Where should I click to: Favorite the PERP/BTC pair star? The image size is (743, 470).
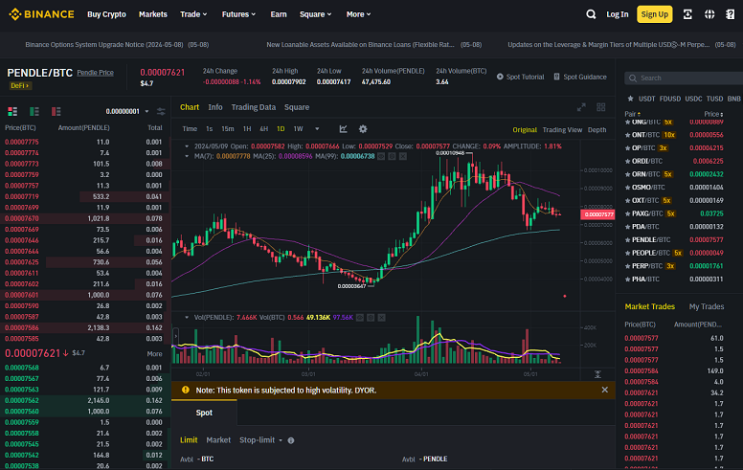tap(627, 266)
